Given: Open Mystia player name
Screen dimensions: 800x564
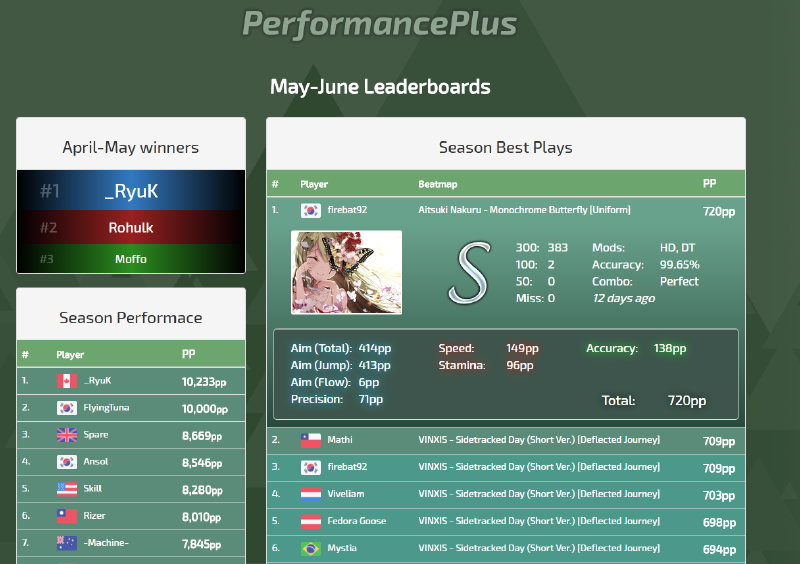Looking at the screenshot, I should tap(342, 548).
